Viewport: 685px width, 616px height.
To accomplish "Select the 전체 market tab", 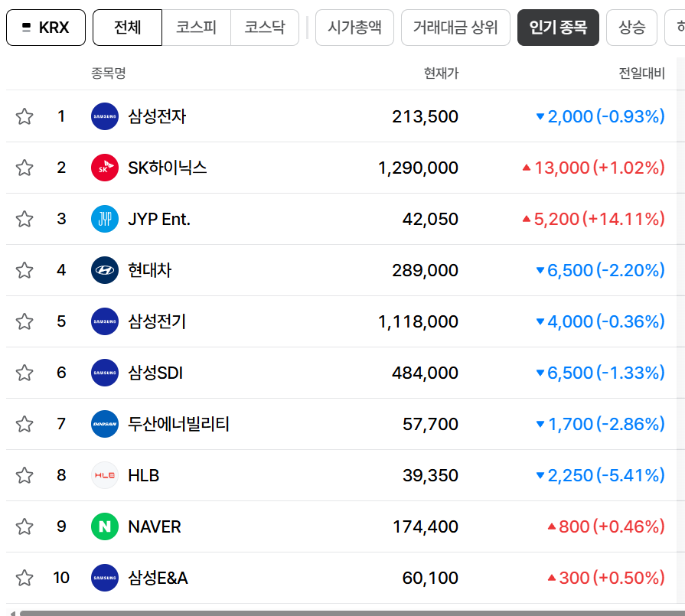I will tap(127, 28).
